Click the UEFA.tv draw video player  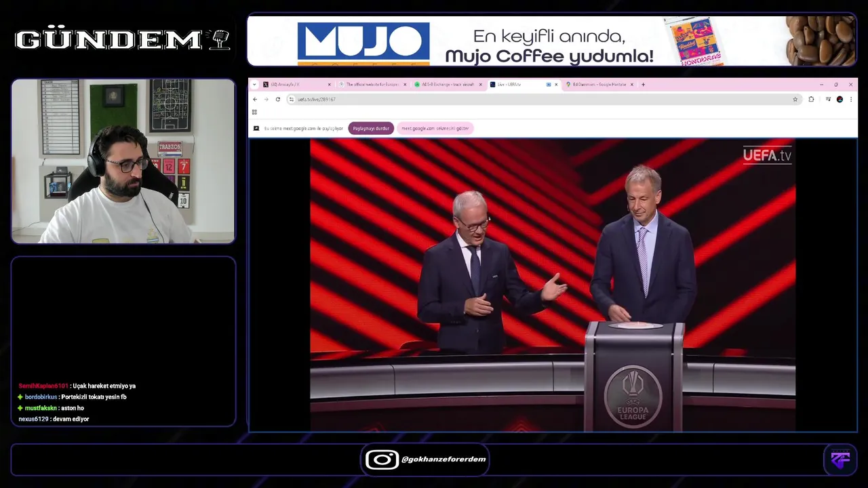(553, 285)
